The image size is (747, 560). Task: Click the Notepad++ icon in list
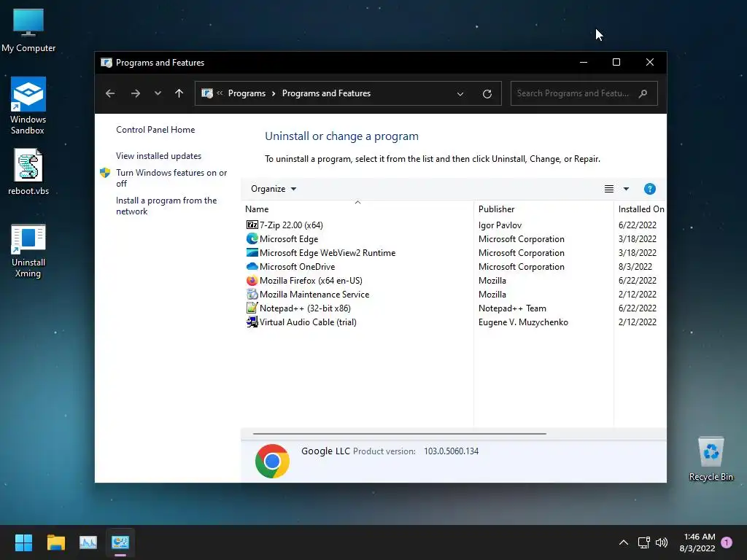click(252, 308)
